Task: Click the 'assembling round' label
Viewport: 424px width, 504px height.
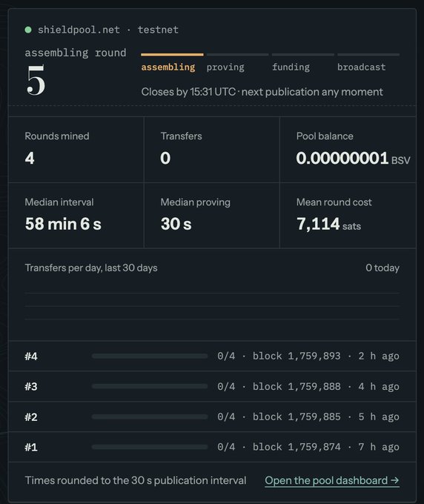Action: point(76,53)
